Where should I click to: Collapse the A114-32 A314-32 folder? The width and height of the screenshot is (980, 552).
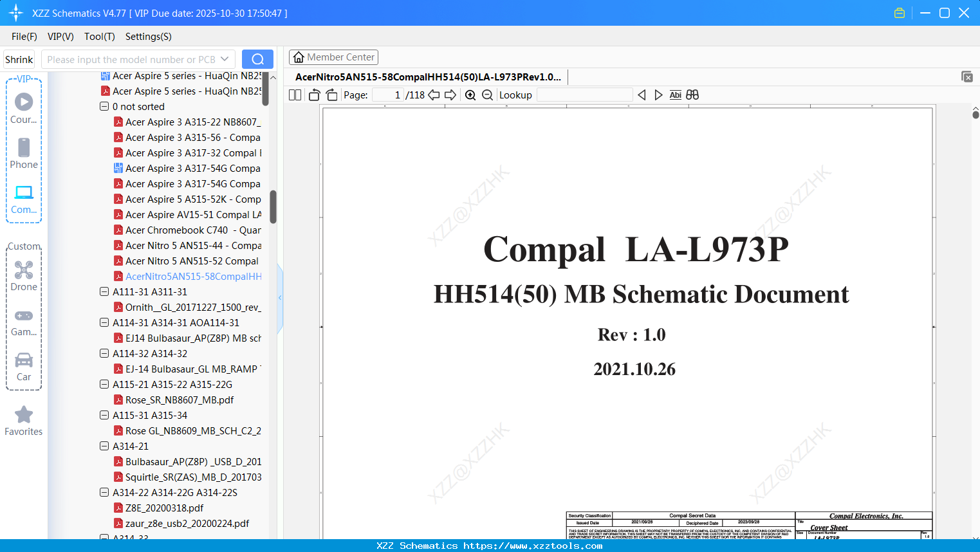tap(104, 354)
